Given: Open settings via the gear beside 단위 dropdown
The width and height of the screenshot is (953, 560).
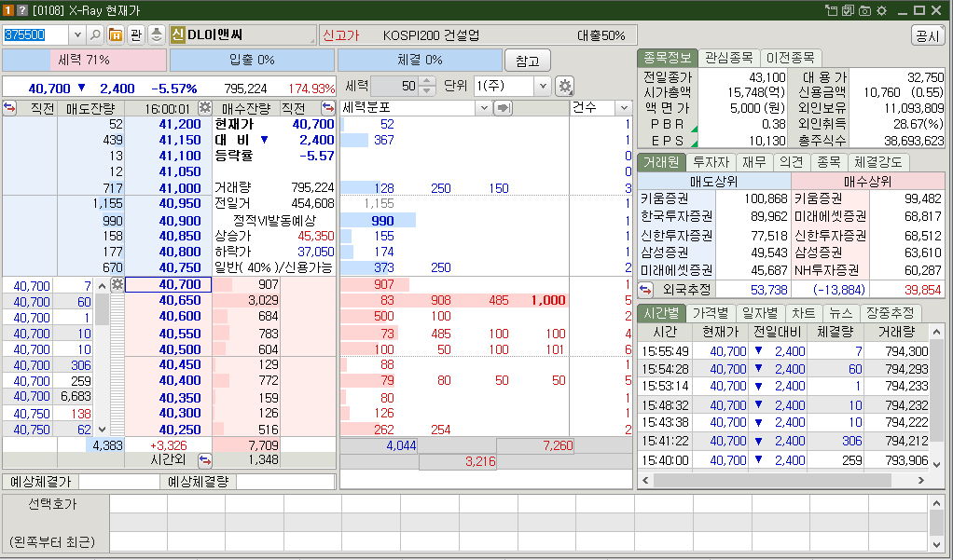Looking at the screenshot, I should (x=565, y=85).
